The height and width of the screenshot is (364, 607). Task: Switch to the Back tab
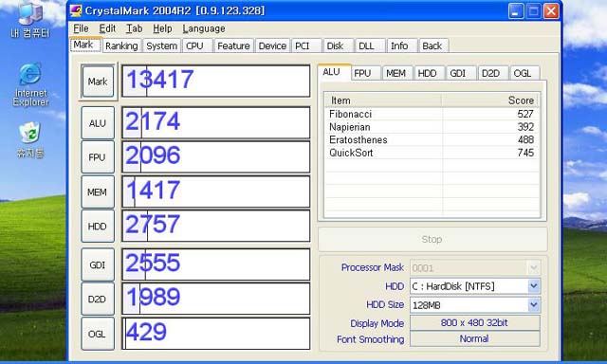tap(433, 46)
